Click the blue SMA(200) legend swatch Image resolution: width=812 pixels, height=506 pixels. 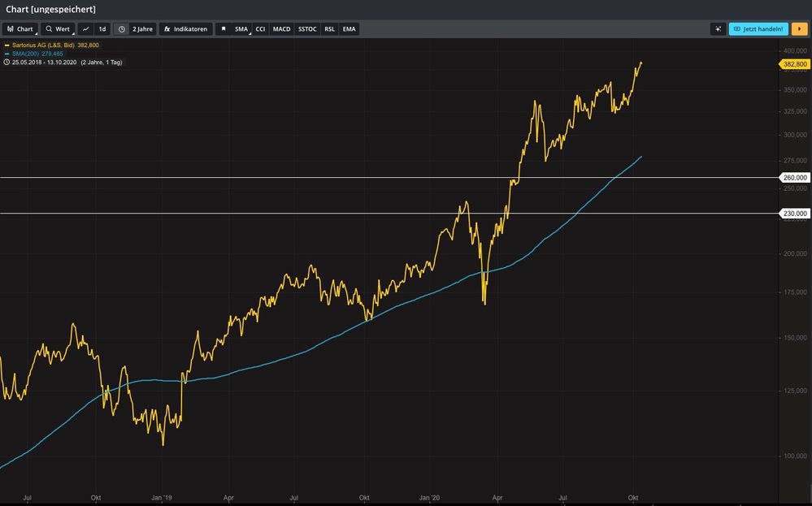pyautogui.click(x=7, y=54)
